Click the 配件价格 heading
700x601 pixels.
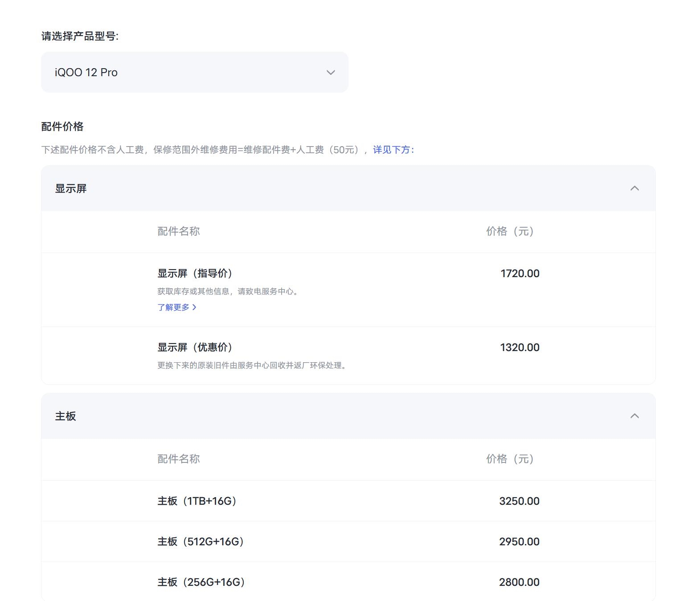62,127
